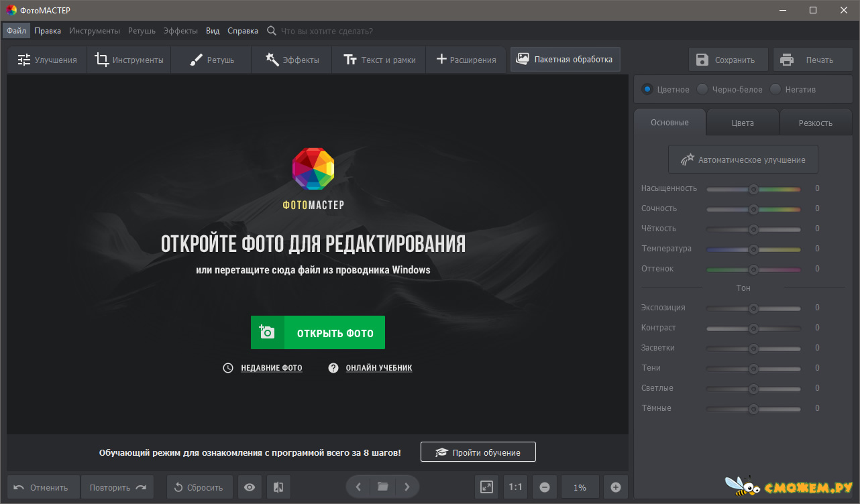Image resolution: width=860 pixels, height=504 pixels.
Task: Open the Справка menu
Action: [x=243, y=31]
